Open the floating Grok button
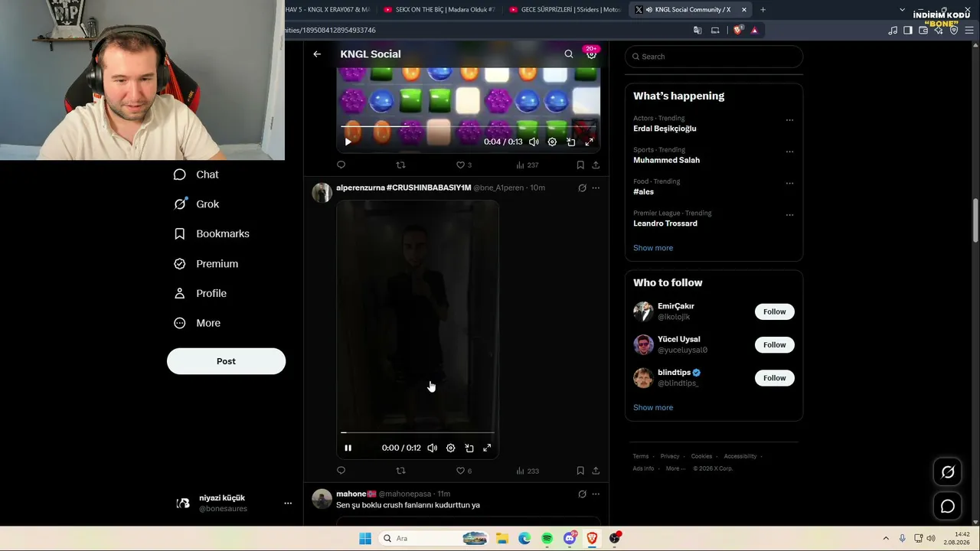This screenshot has width=980, height=551. tap(948, 472)
